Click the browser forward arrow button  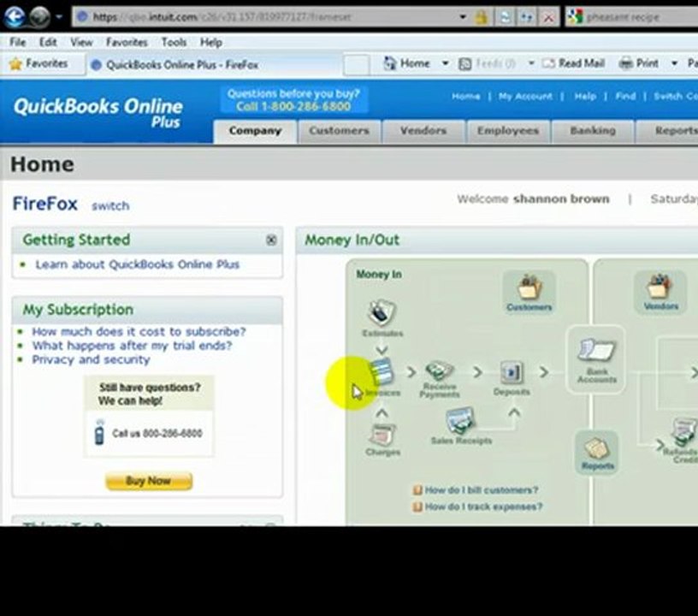point(39,17)
